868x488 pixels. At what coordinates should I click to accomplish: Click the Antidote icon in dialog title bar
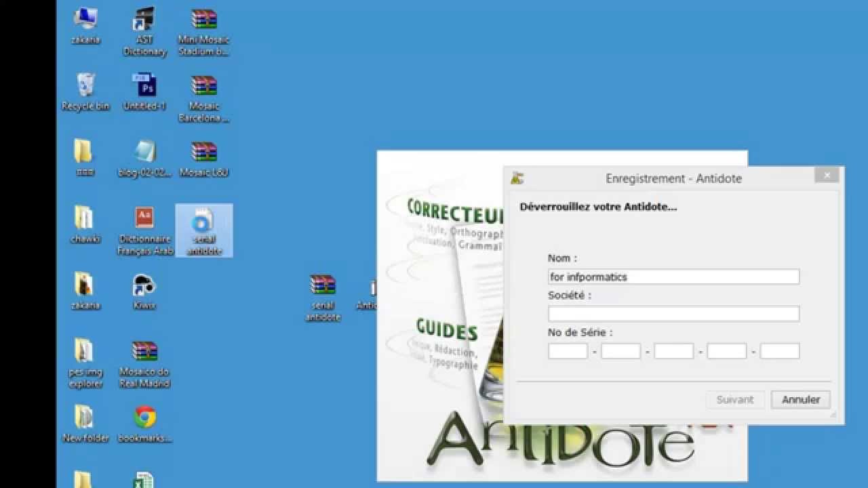point(517,178)
